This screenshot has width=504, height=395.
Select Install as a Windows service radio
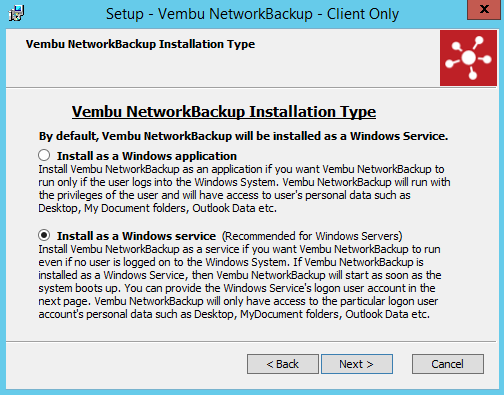[x=44, y=235]
